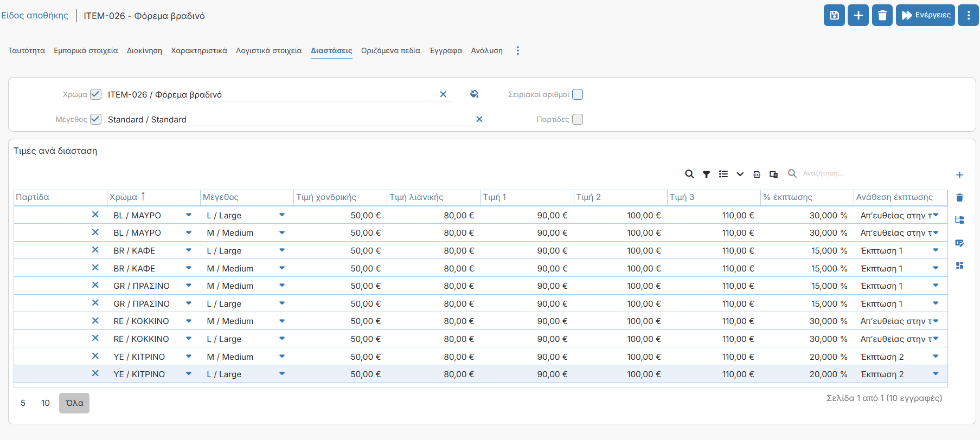Click the dashboard tiles icon right of the grid
Image resolution: width=980 pixels, height=440 pixels.
959,266
